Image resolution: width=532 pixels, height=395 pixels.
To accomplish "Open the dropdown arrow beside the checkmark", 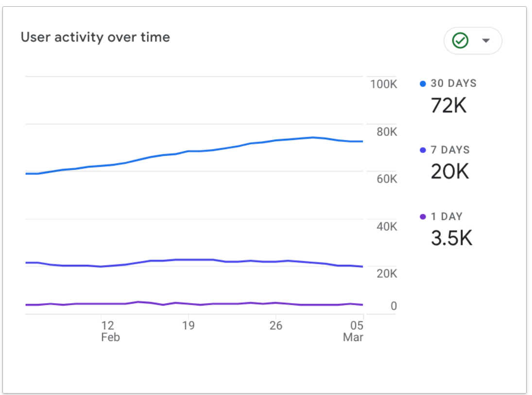I will pyautogui.click(x=486, y=41).
